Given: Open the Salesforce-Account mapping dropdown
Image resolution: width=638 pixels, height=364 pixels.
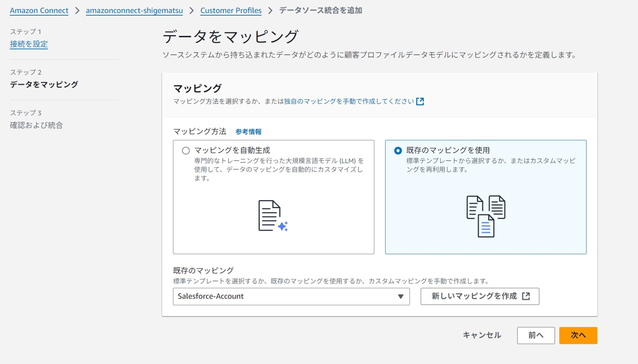Looking at the screenshot, I should coord(291,296).
